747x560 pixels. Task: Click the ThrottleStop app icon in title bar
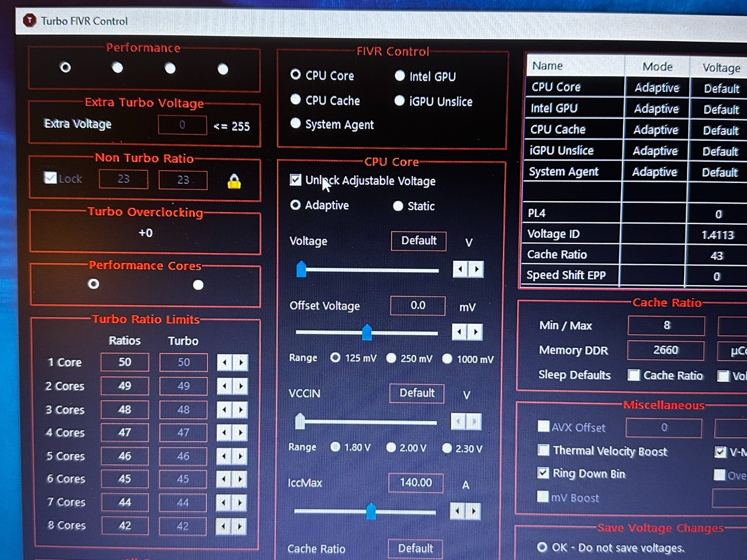(x=29, y=21)
